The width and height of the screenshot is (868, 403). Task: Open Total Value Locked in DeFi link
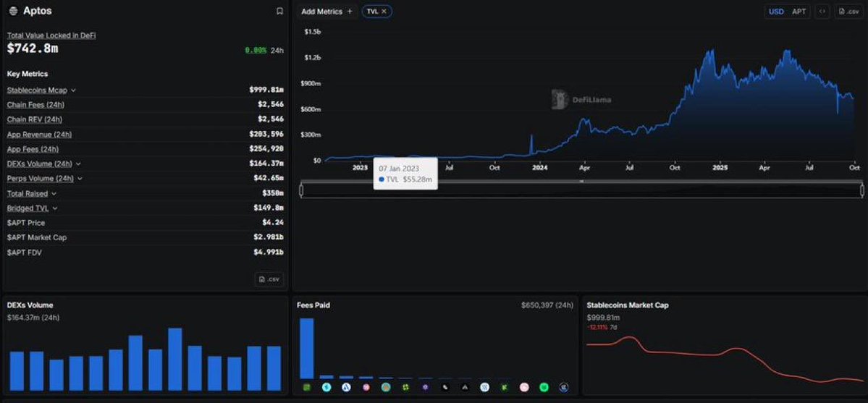click(51, 35)
